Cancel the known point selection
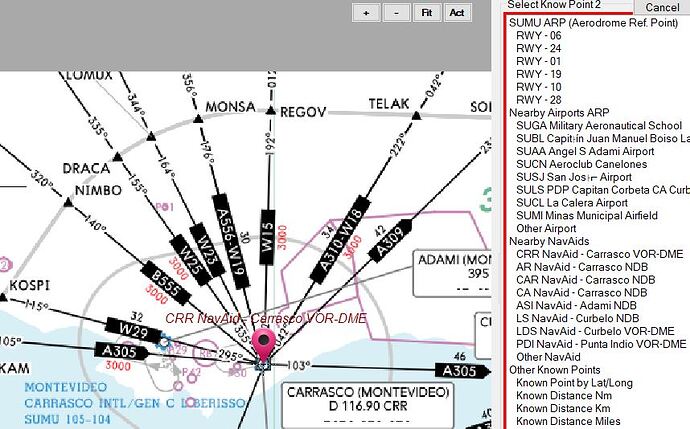Viewport: 690px width, 429px height. [x=662, y=7]
